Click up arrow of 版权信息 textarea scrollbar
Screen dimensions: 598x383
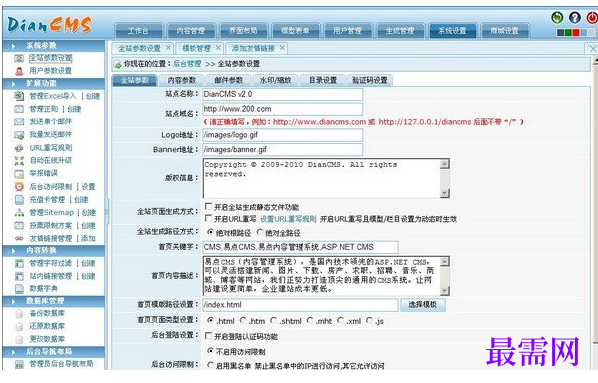coord(444,164)
